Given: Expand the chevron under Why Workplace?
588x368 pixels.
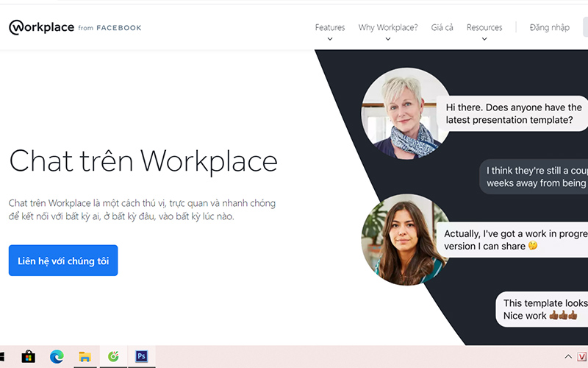Looking at the screenshot, I should click(x=388, y=39).
